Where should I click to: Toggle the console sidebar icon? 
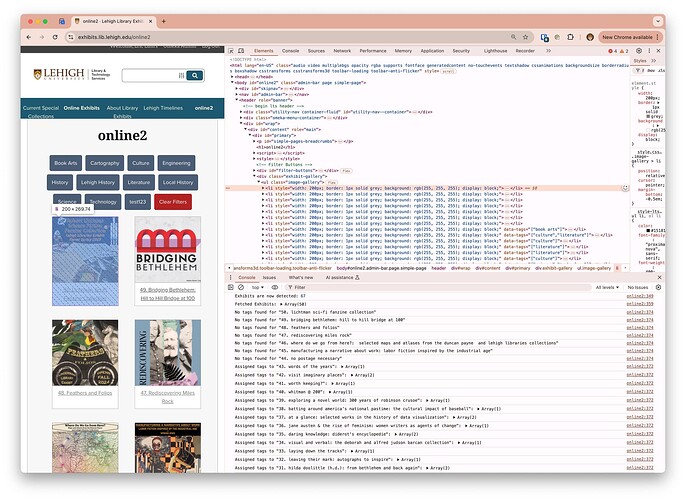point(231,287)
